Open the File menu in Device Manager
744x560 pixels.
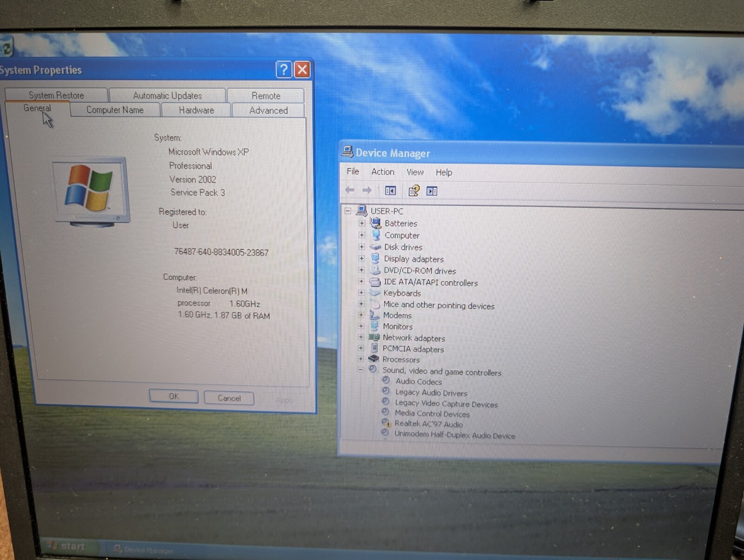pyautogui.click(x=353, y=171)
